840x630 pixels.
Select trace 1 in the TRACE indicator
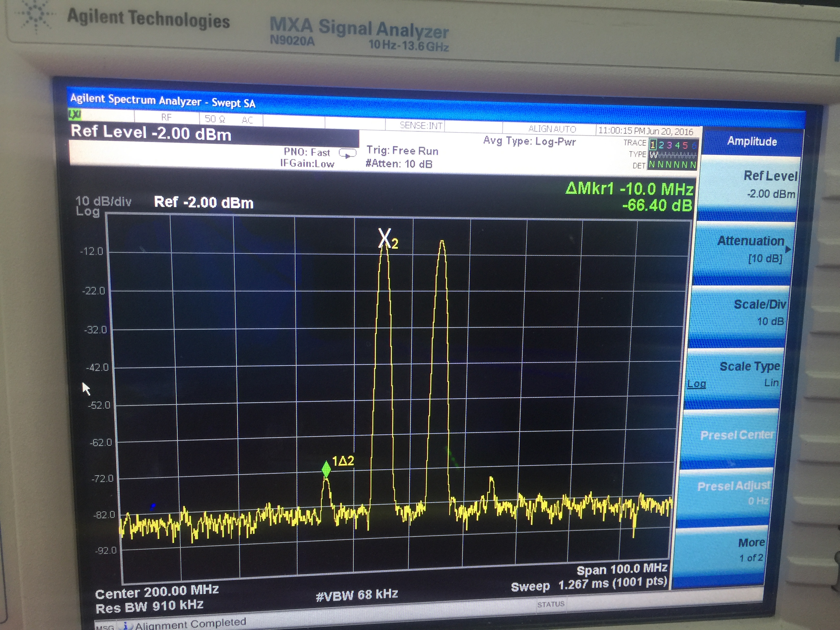(x=653, y=145)
